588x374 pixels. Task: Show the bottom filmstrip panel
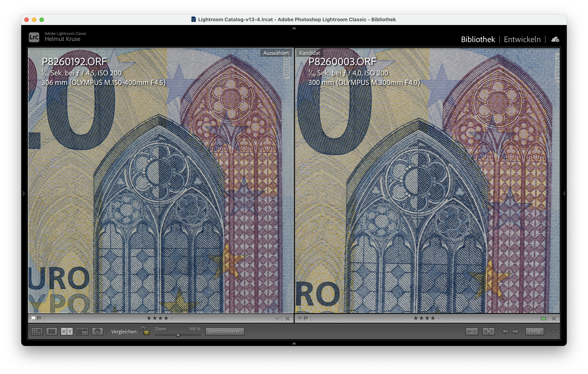294,343
